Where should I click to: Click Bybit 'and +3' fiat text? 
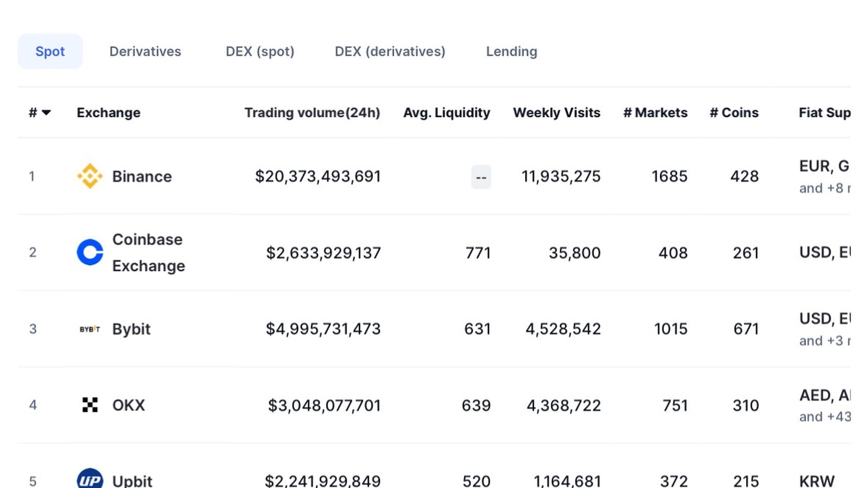click(825, 341)
